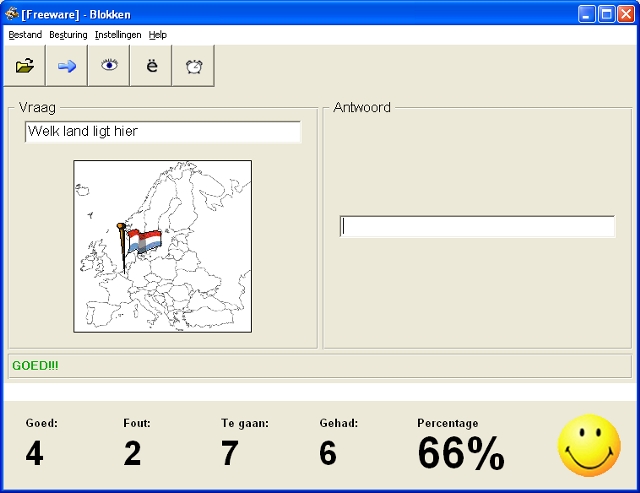Click the open folder toolbar icon
The width and height of the screenshot is (640, 493).
coord(25,66)
